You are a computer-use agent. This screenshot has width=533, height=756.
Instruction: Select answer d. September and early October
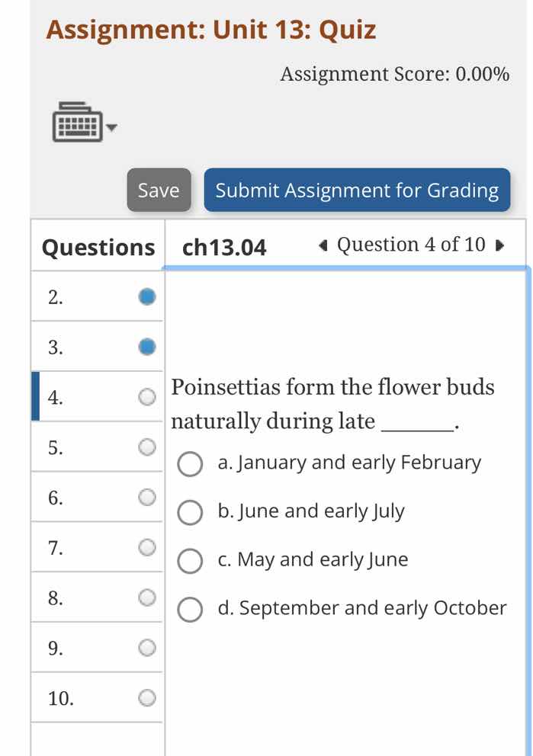point(190,610)
